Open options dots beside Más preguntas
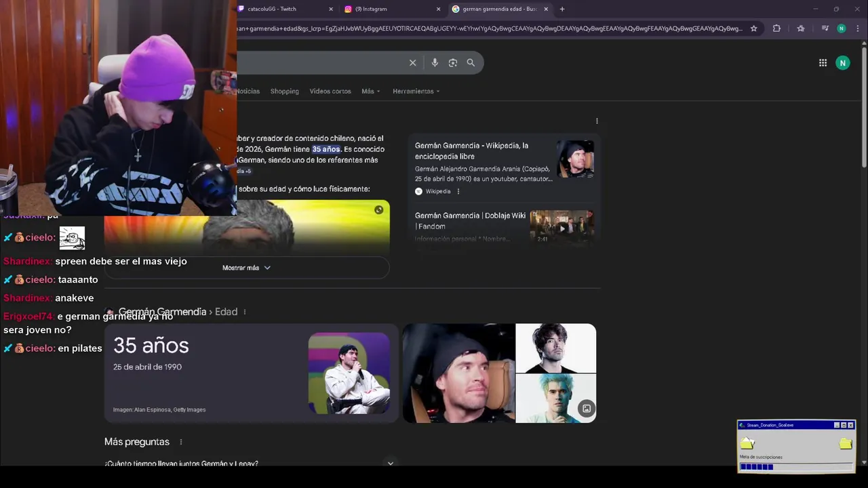The image size is (868, 488). click(181, 442)
